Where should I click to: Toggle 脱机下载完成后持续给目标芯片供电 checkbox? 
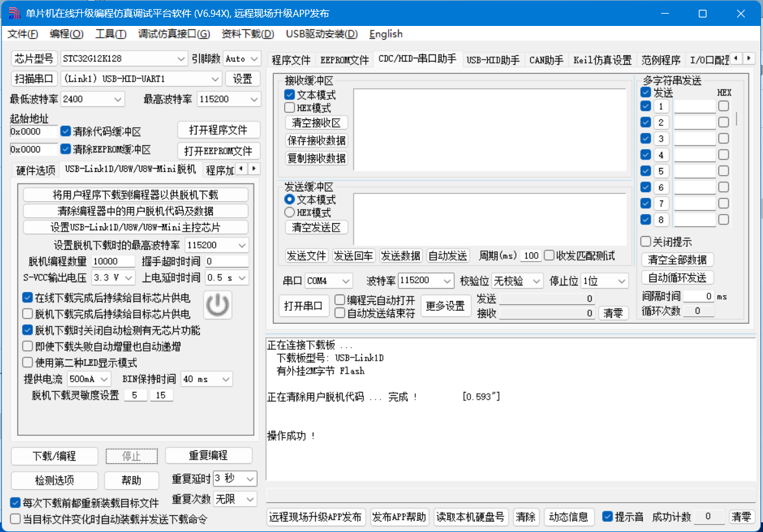point(27,314)
